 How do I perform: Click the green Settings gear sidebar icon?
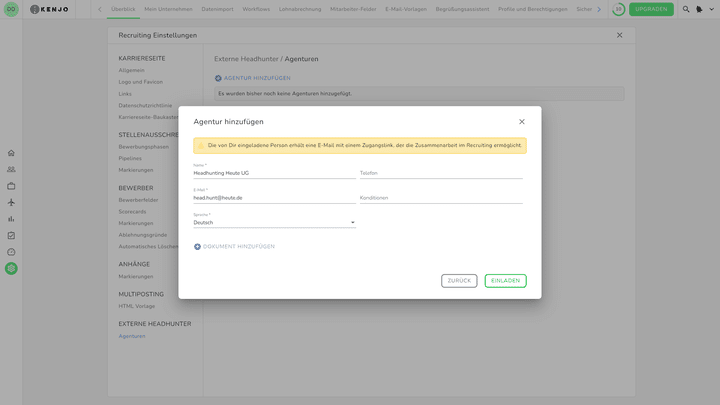pyautogui.click(x=11, y=268)
